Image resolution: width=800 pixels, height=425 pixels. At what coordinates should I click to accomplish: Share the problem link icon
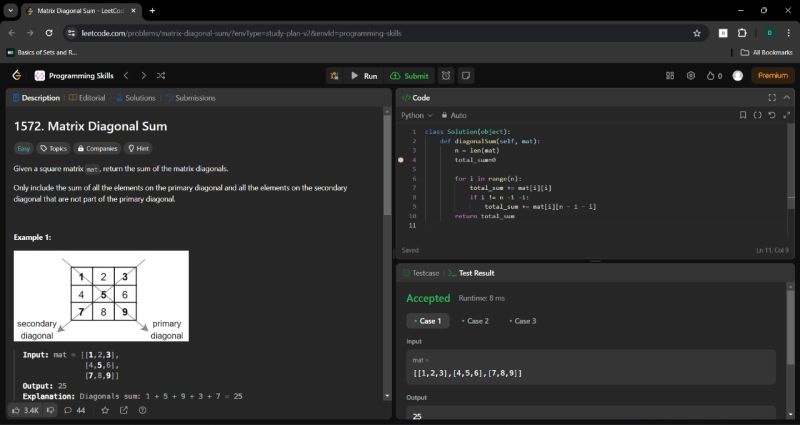[124, 410]
